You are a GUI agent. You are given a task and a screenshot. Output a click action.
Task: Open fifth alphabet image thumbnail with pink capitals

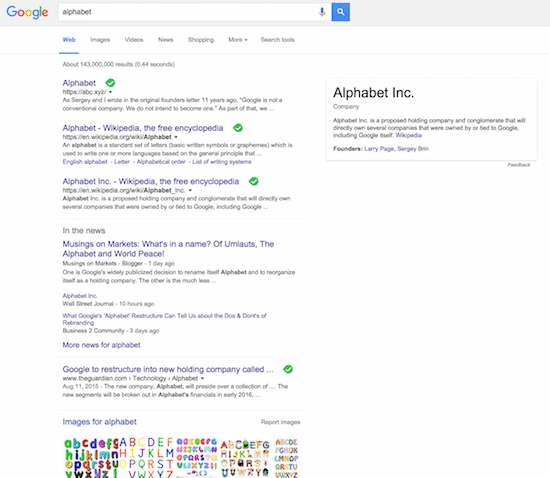click(x=287, y=457)
